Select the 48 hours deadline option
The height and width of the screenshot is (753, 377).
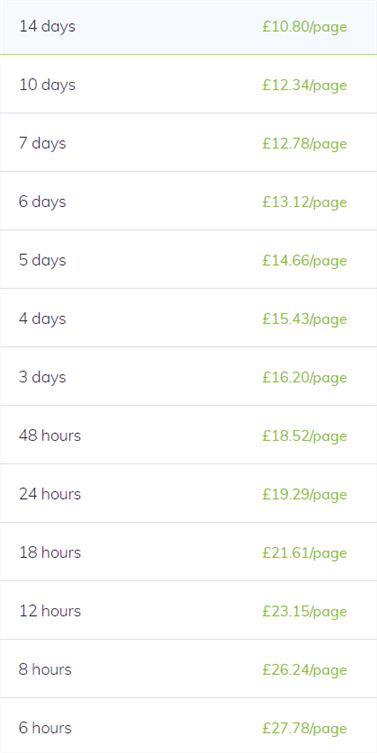pos(188,435)
